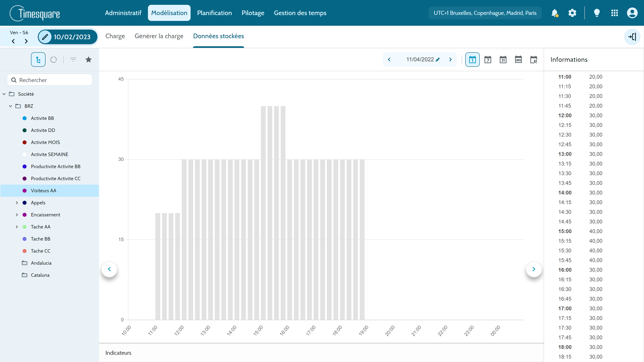Expand the Encaissement node
This screenshot has height=362, width=644.
(17, 215)
